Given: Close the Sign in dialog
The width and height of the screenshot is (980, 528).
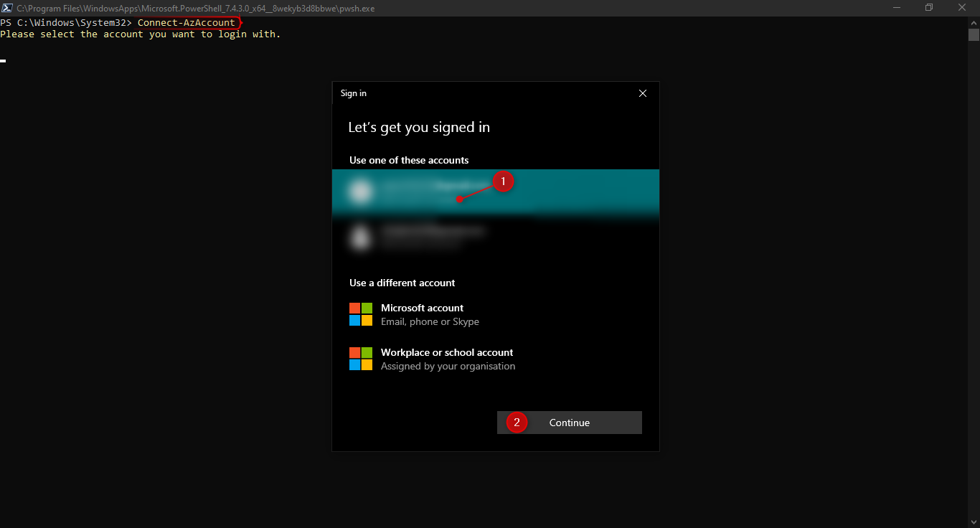Looking at the screenshot, I should (x=643, y=93).
